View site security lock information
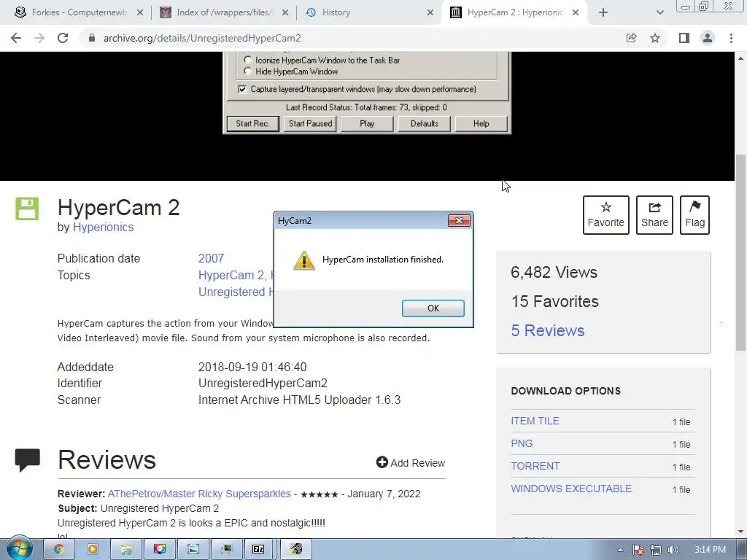 click(92, 38)
